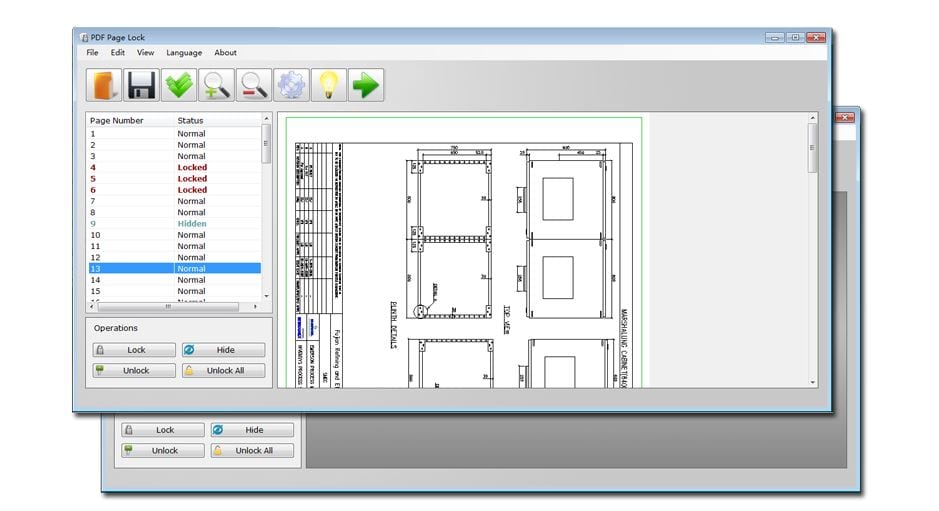Open the File menu
Image resolution: width=939 pixels, height=511 pixels.
point(92,53)
